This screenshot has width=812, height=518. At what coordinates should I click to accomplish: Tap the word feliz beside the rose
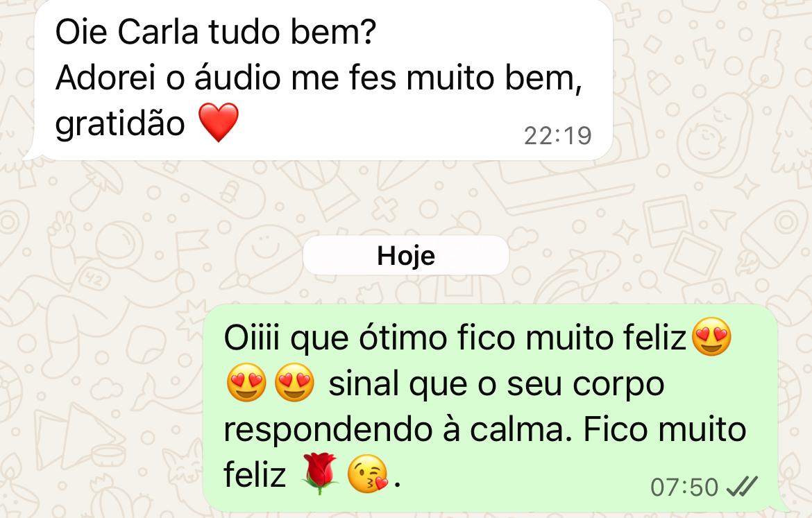point(255,474)
